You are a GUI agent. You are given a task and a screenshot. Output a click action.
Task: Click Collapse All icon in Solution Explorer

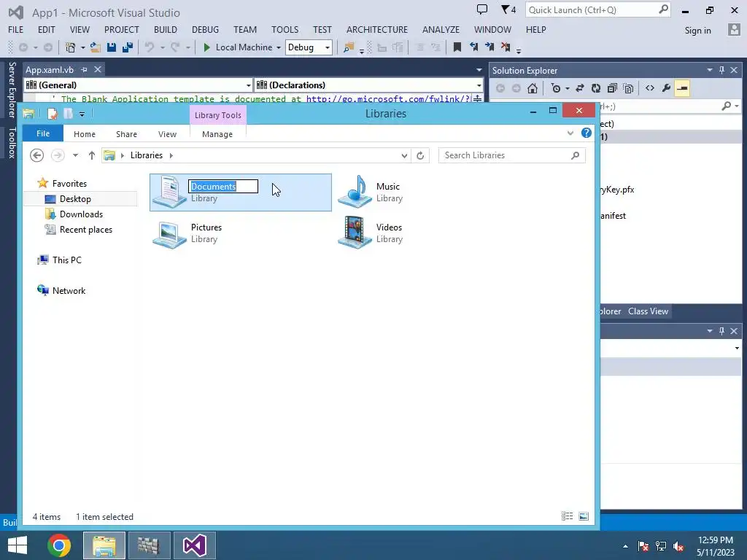(x=612, y=88)
